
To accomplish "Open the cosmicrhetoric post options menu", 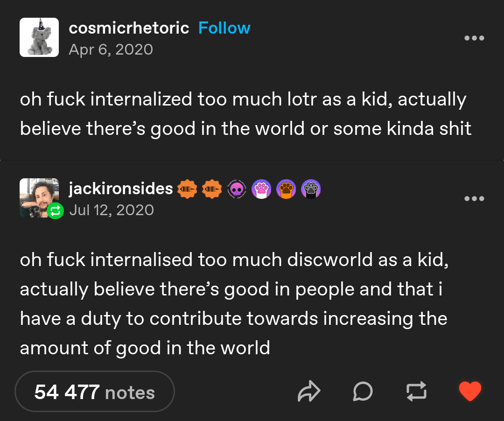I will (x=474, y=38).
